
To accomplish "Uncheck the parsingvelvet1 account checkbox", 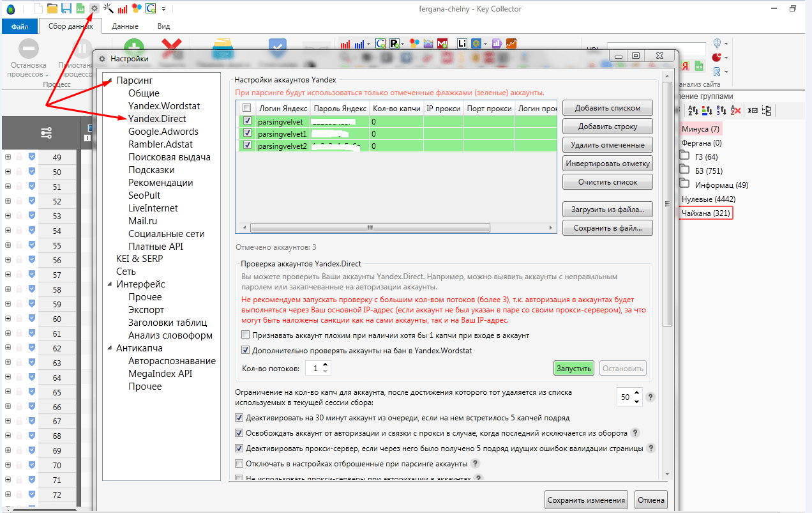I will coord(247,134).
